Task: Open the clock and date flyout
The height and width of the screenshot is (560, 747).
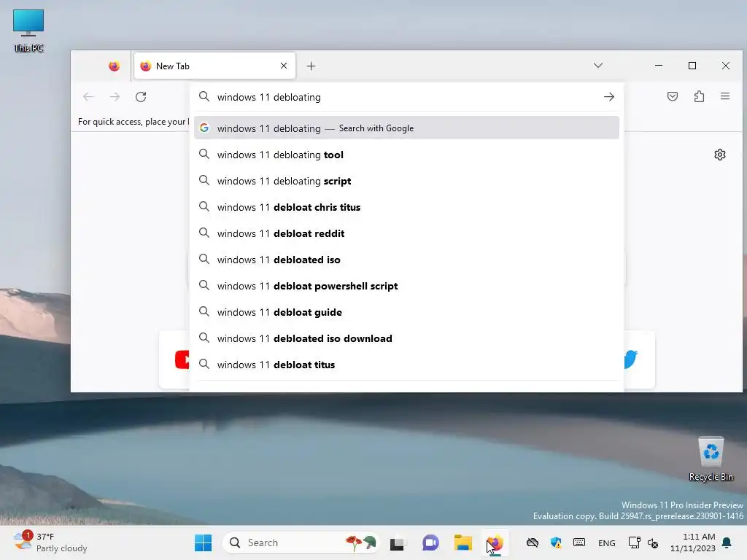Action: click(693, 542)
